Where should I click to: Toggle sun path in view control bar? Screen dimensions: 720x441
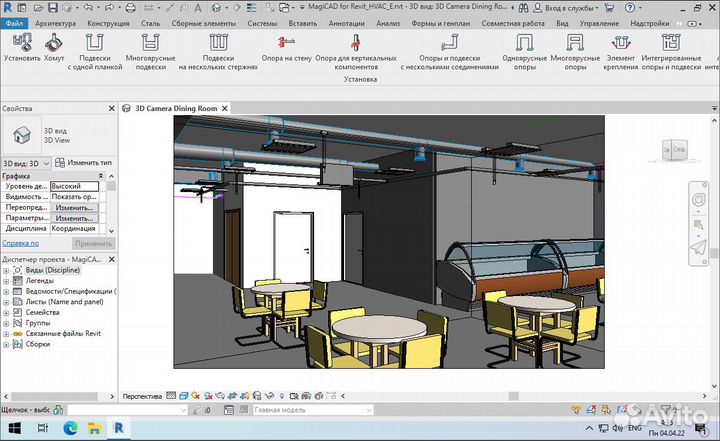click(196, 396)
